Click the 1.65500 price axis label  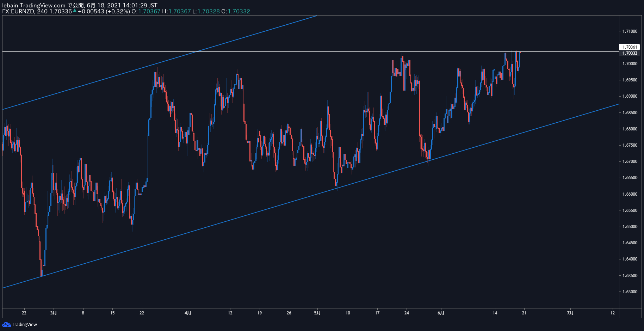pyautogui.click(x=630, y=210)
